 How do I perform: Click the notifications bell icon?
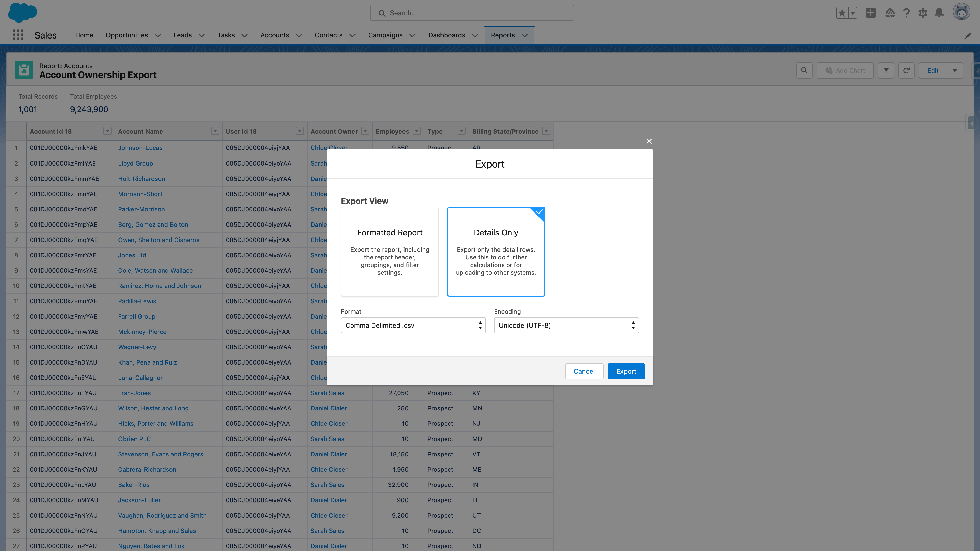coord(939,12)
